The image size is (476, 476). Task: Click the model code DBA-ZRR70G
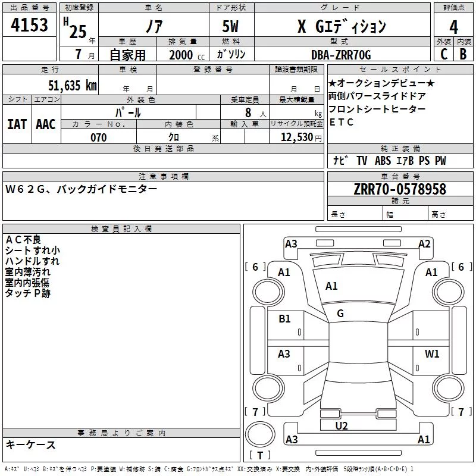341,55
